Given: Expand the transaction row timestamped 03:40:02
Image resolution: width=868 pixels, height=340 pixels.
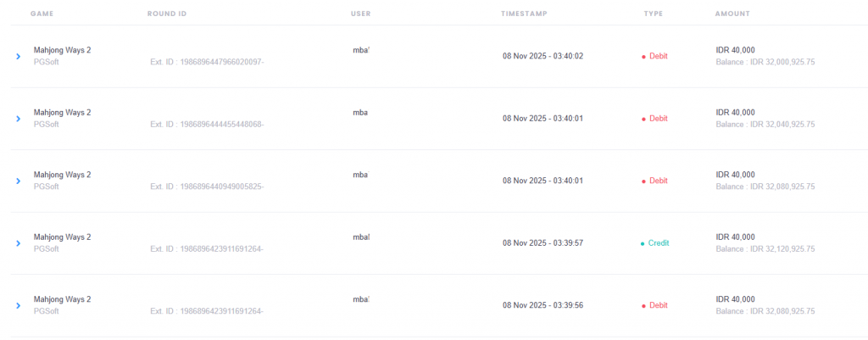Looking at the screenshot, I should pos(18,56).
